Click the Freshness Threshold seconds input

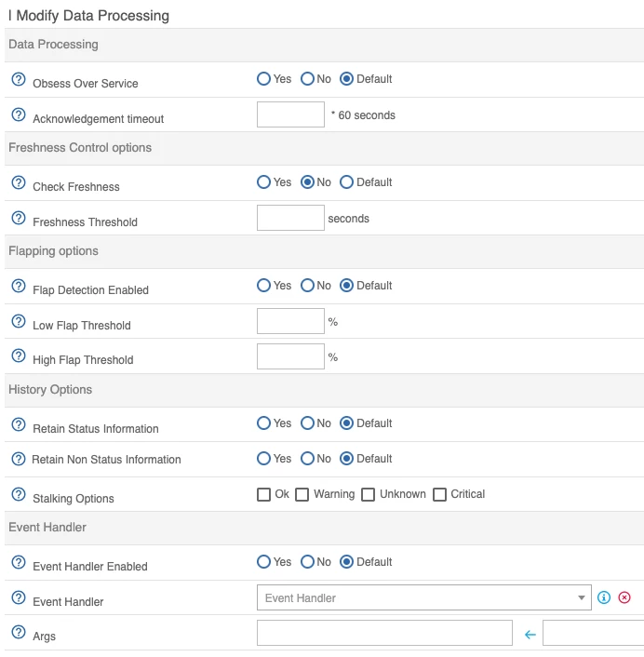click(x=290, y=218)
